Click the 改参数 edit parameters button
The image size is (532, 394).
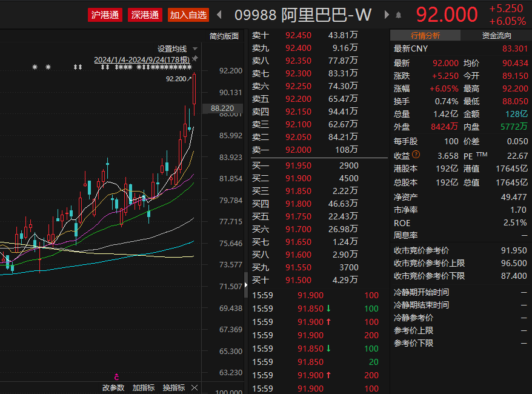pyautogui.click(x=113, y=387)
